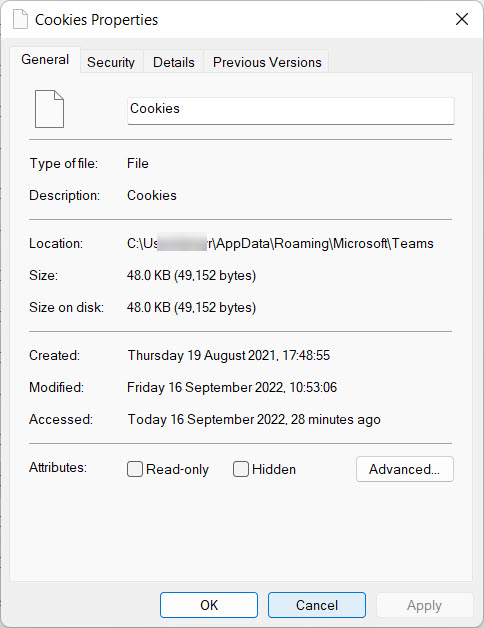Click the large blank file icon
484x628 pixels.
49,109
